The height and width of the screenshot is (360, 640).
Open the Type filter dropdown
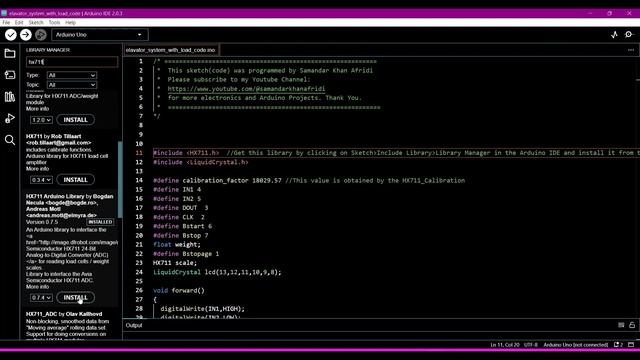point(71,75)
